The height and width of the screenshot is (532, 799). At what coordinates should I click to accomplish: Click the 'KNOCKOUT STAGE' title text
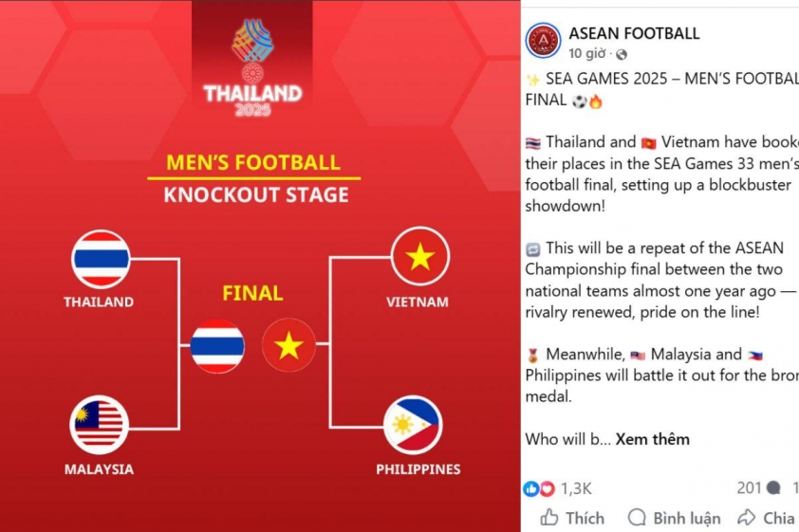click(x=255, y=195)
